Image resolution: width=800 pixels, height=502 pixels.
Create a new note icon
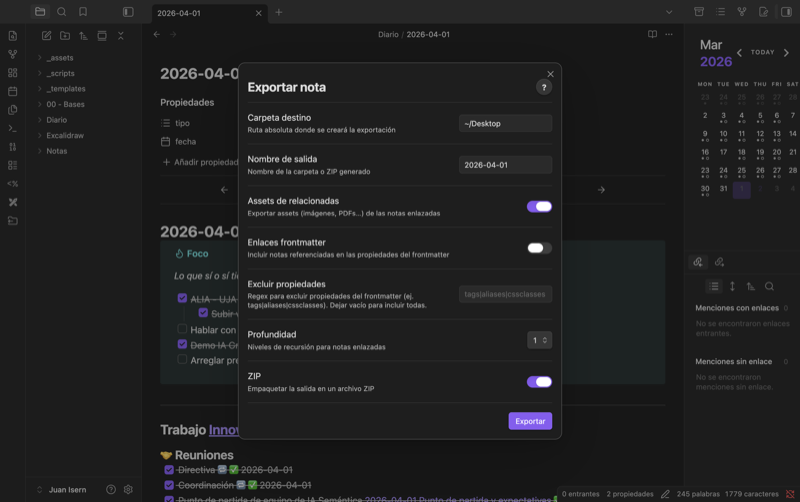click(x=46, y=36)
